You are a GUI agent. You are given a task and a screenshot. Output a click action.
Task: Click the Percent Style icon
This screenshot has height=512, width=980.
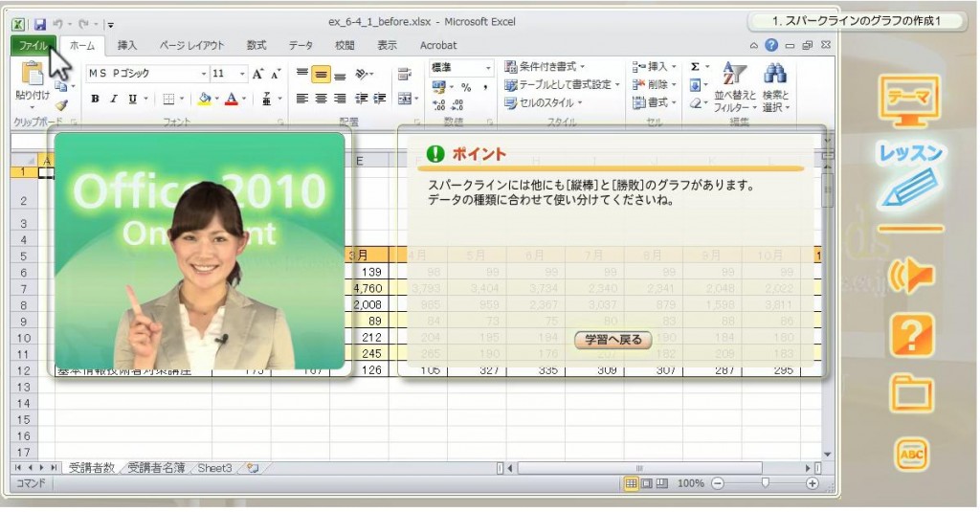point(466,87)
